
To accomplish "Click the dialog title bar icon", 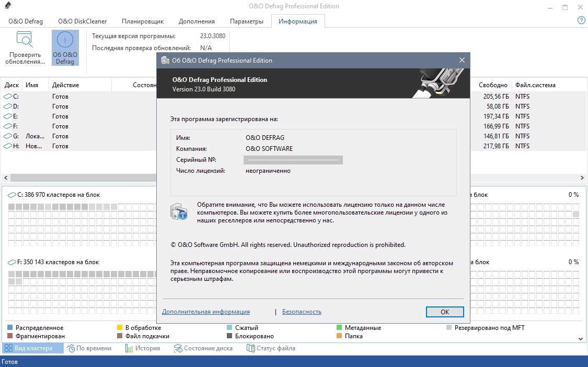I will click(x=165, y=60).
